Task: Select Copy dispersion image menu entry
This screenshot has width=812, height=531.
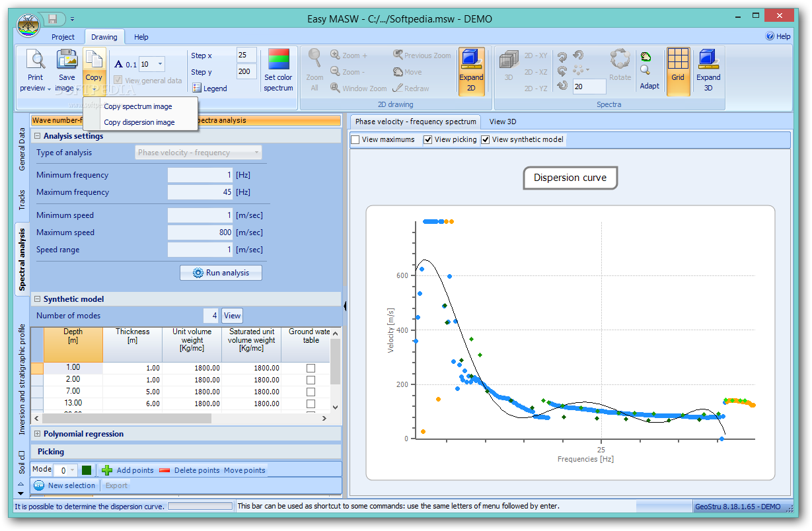Action: (x=139, y=122)
